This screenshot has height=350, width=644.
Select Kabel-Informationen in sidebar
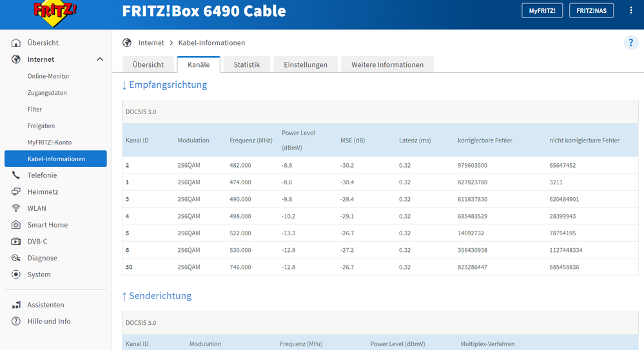coord(55,159)
